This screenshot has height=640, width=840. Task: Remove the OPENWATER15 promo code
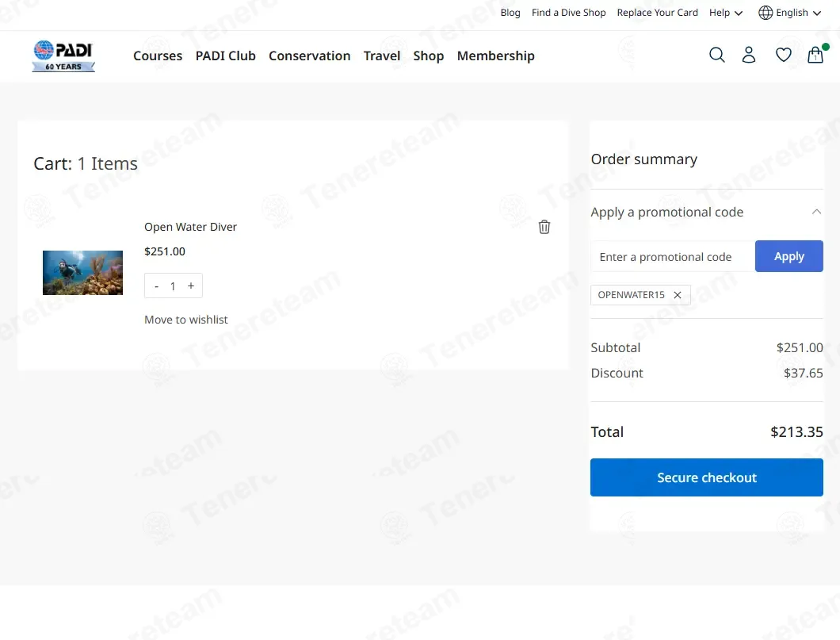678,295
